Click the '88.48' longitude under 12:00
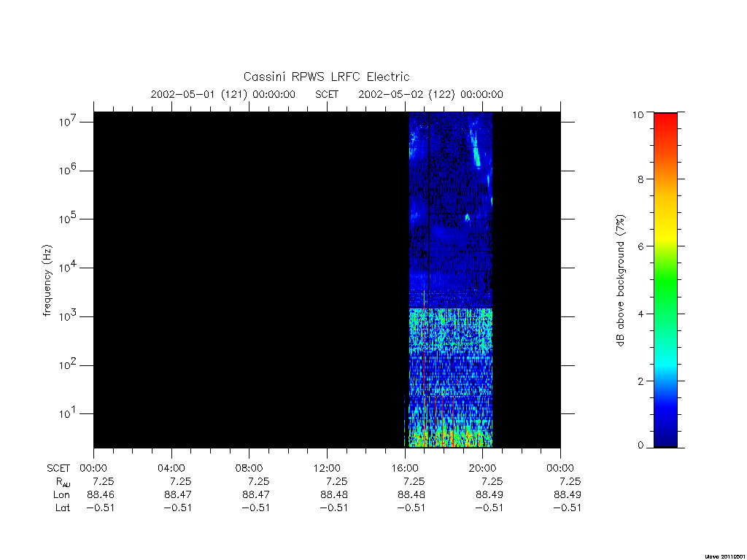The width and height of the screenshot is (747, 560). coord(334,495)
